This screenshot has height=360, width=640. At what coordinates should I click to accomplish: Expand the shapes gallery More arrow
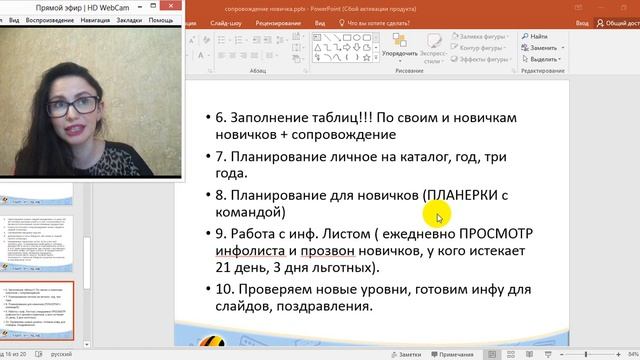click(x=376, y=58)
